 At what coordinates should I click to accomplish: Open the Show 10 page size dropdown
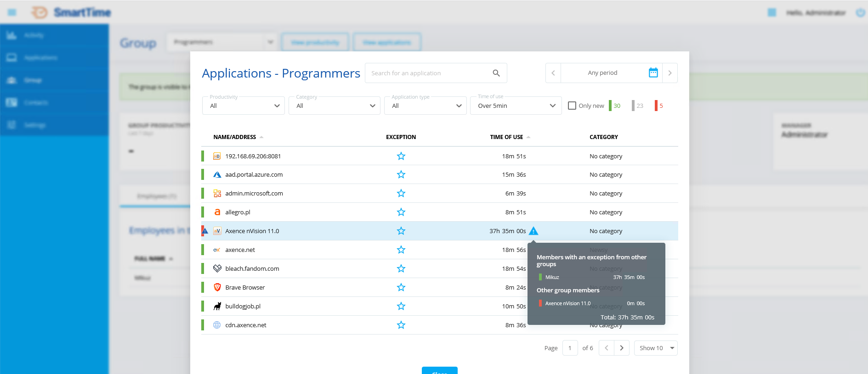click(656, 348)
